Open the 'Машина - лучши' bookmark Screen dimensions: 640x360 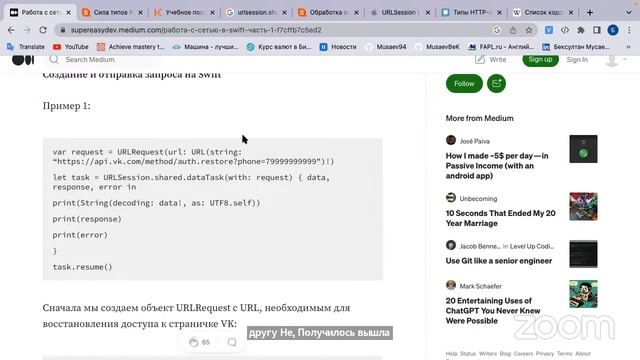coord(205,47)
